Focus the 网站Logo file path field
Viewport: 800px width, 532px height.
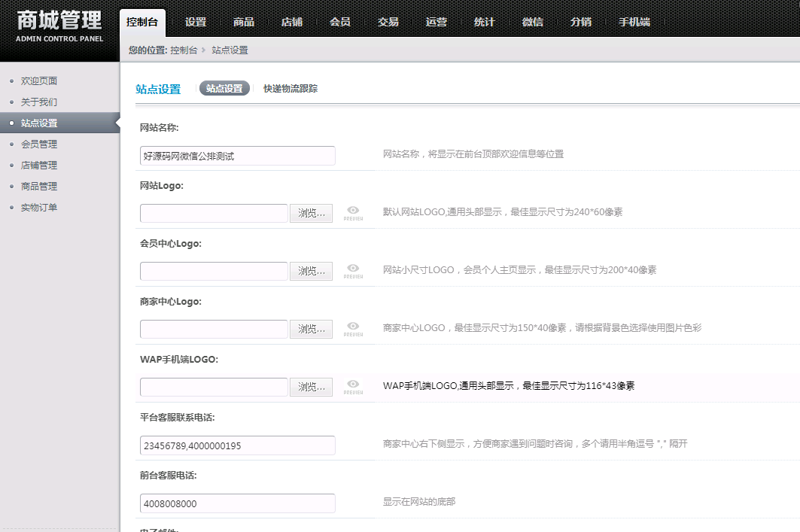click(x=214, y=213)
